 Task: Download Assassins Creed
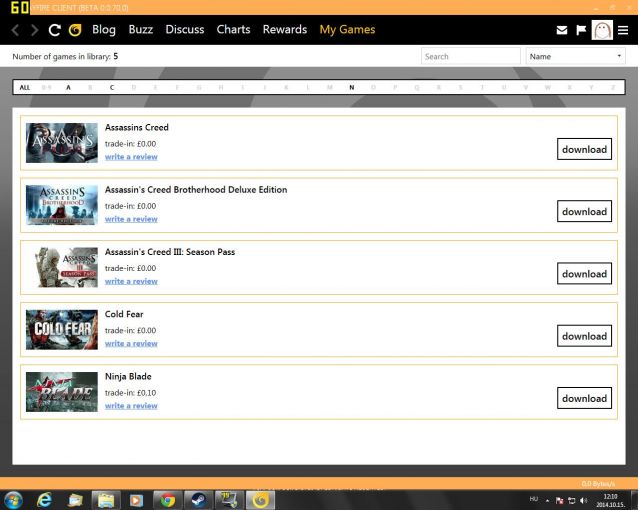pyautogui.click(x=584, y=149)
